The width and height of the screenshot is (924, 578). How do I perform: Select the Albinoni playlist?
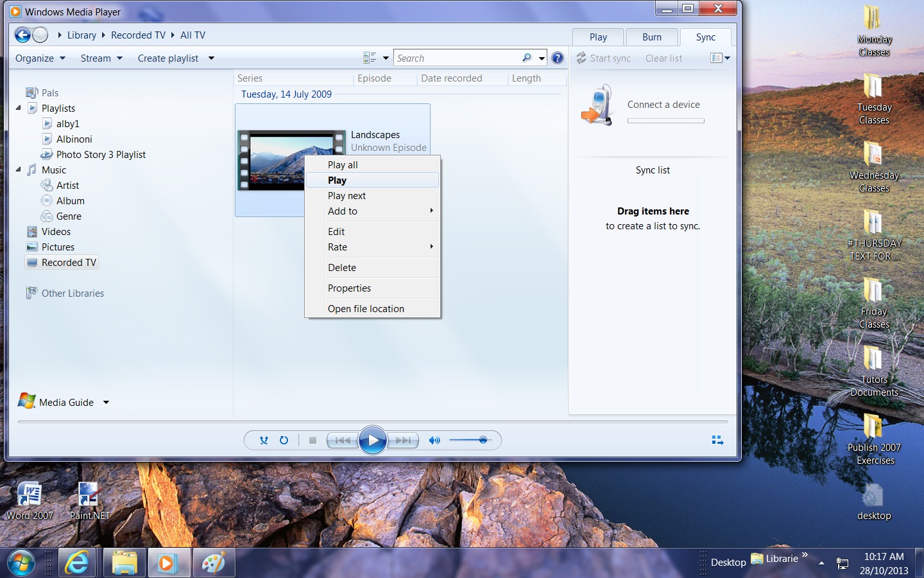point(67,139)
